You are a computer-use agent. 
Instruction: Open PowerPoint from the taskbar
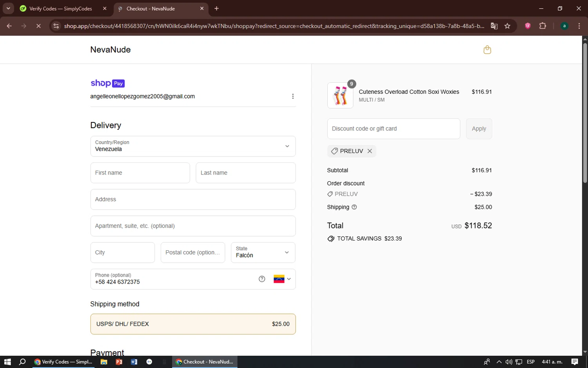(x=119, y=362)
